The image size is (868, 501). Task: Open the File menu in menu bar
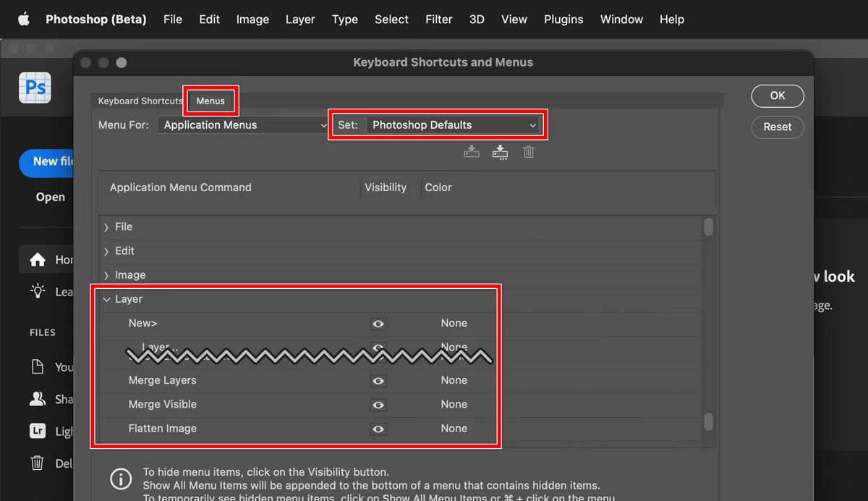pos(173,20)
